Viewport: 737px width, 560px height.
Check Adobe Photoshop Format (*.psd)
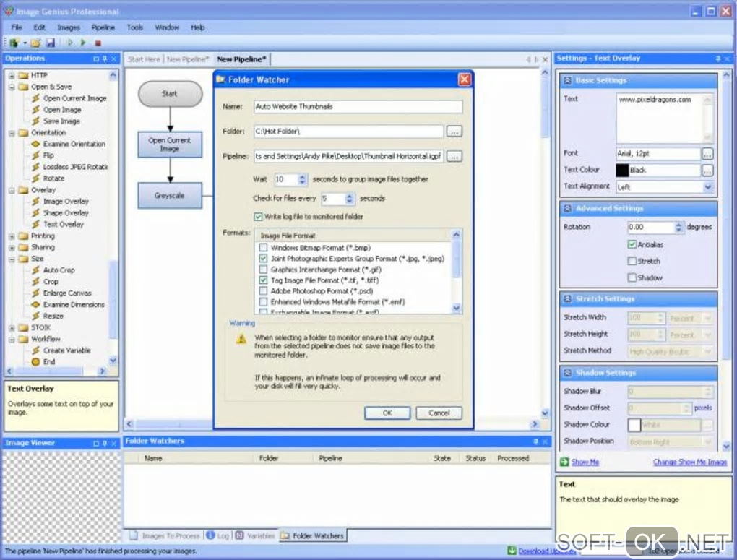(263, 291)
